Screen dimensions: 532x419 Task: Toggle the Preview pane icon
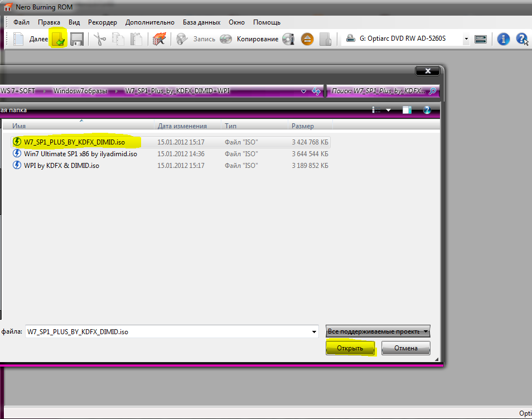pos(407,110)
